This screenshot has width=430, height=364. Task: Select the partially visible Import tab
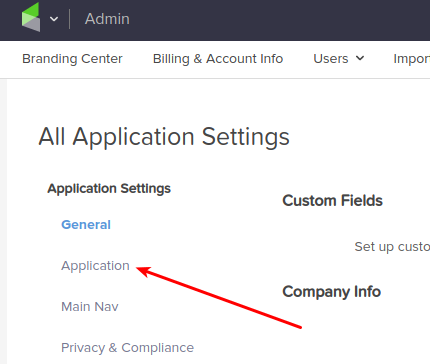[412, 59]
